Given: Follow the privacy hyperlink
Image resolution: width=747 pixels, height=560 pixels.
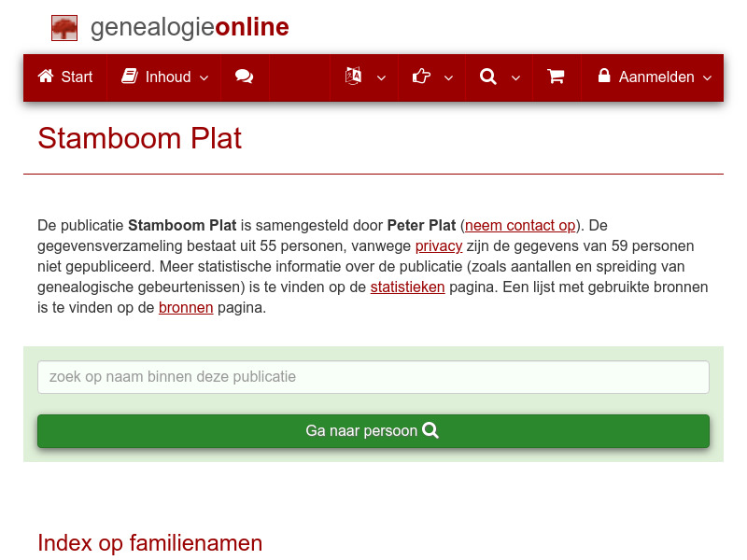Looking at the screenshot, I should tap(439, 245).
